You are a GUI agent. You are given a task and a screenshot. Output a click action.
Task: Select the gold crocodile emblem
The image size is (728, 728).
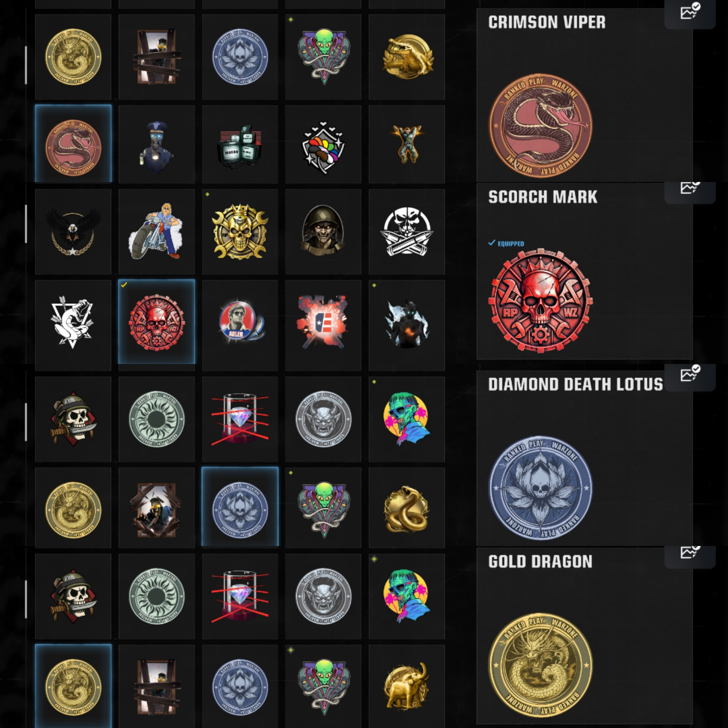(x=407, y=57)
